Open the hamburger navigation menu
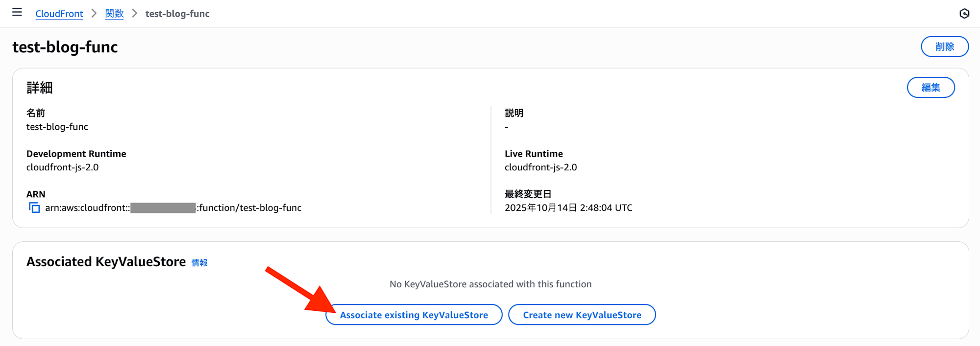This screenshot has height=346, width=980. [x=17, y=12]
